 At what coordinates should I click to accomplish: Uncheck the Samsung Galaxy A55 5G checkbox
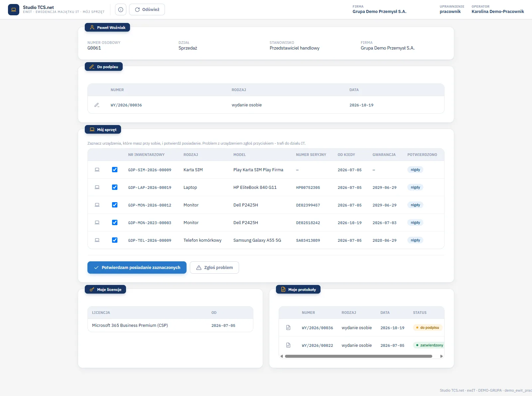coord(115,240)
